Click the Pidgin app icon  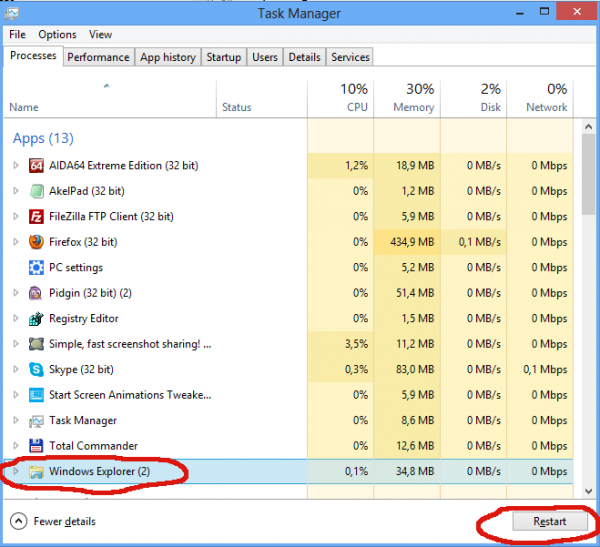click(x=36, y=293)
